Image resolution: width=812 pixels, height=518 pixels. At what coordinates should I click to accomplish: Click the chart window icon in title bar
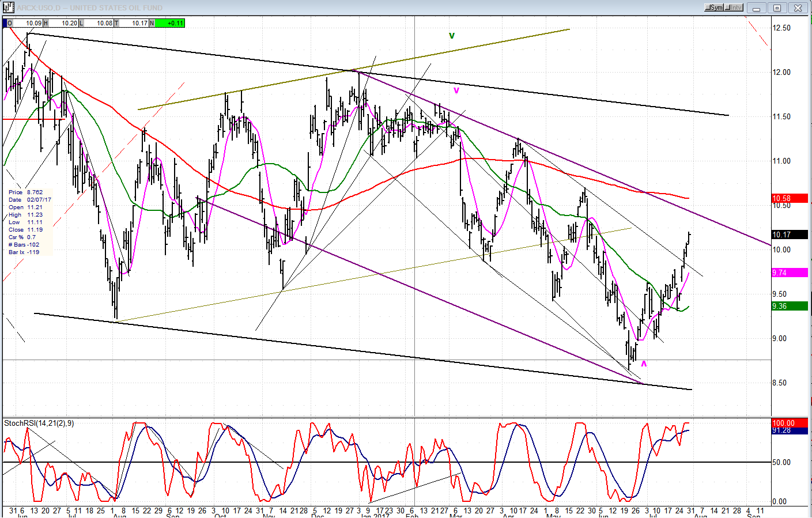(x=8, y=7)
